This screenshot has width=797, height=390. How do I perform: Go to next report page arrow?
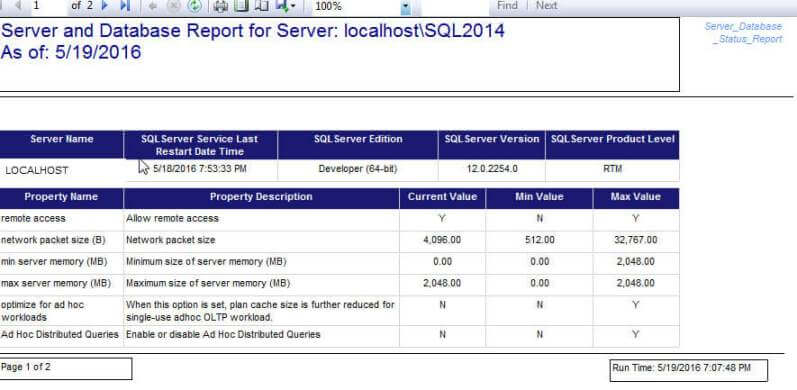pyautogui.click(x=105, y=6)
